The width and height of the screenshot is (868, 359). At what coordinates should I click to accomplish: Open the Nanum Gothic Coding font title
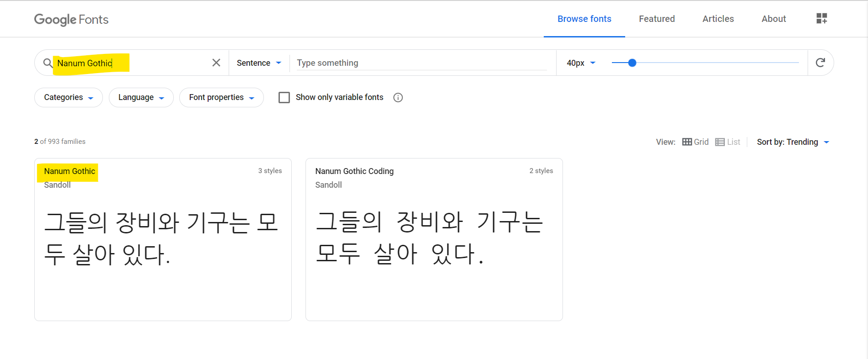coord(354,171)
